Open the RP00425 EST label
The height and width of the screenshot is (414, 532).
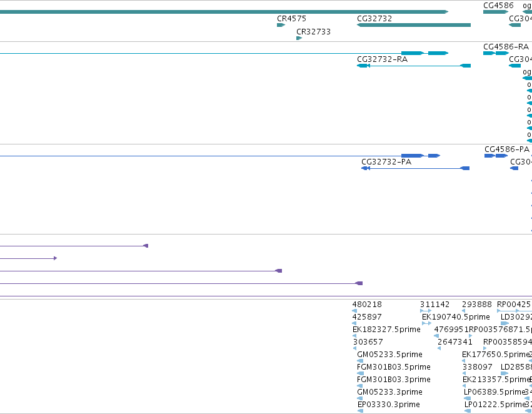coord(514,305)
